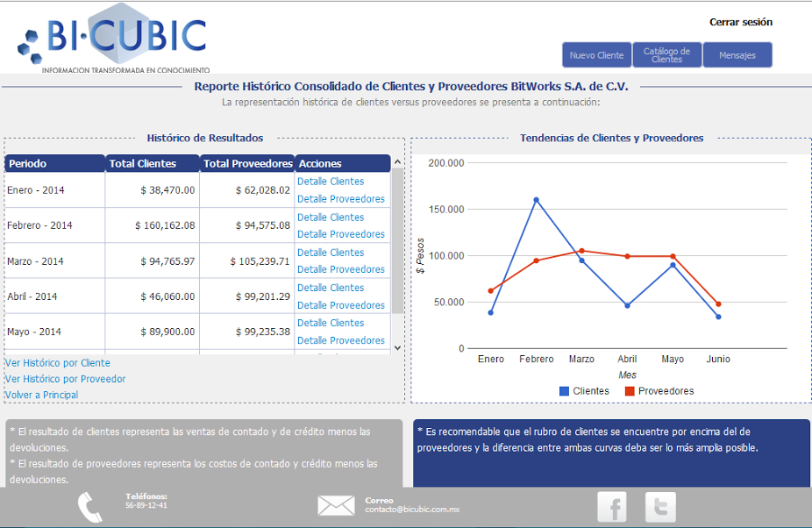This screenshot has width=812, height=528.
Task: Click Volver a Principal
Action: [41, 395]
